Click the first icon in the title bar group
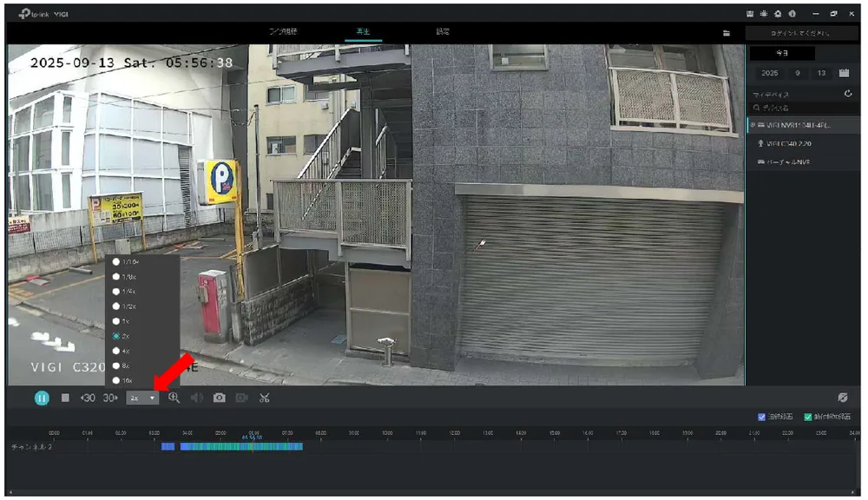868x500 pixels. [750, 14]
